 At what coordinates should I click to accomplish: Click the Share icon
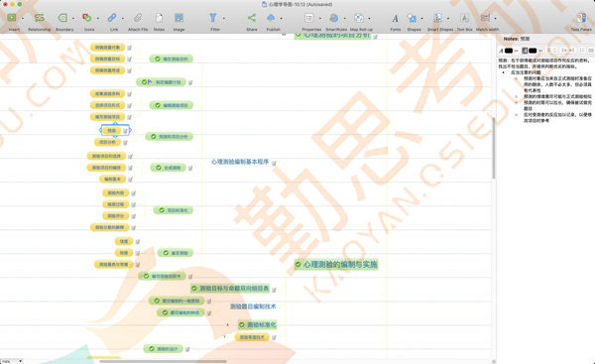252,18
